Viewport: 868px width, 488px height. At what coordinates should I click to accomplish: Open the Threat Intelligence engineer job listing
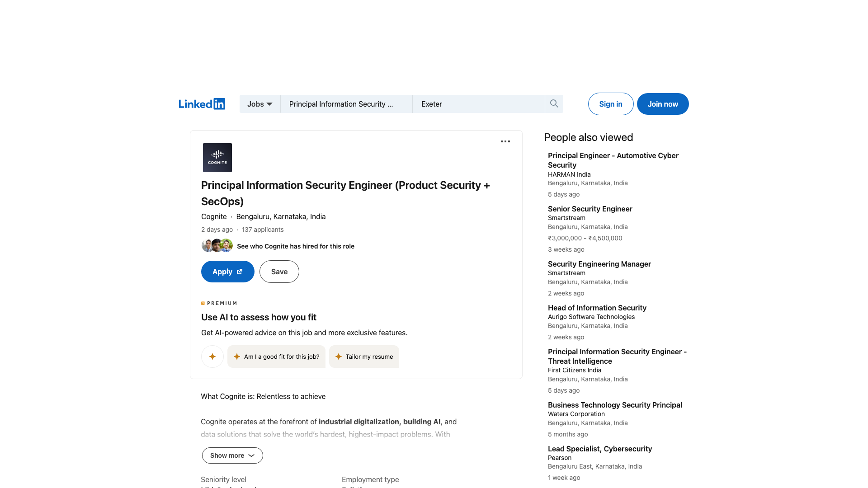pos(617,357)
